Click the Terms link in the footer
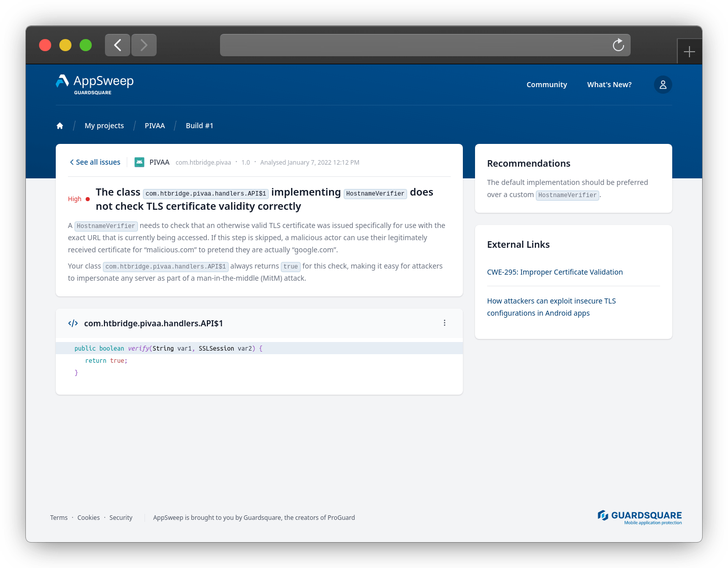Viewport: 728px width, 568px height. pyautogui.click(x=58, y=517)
